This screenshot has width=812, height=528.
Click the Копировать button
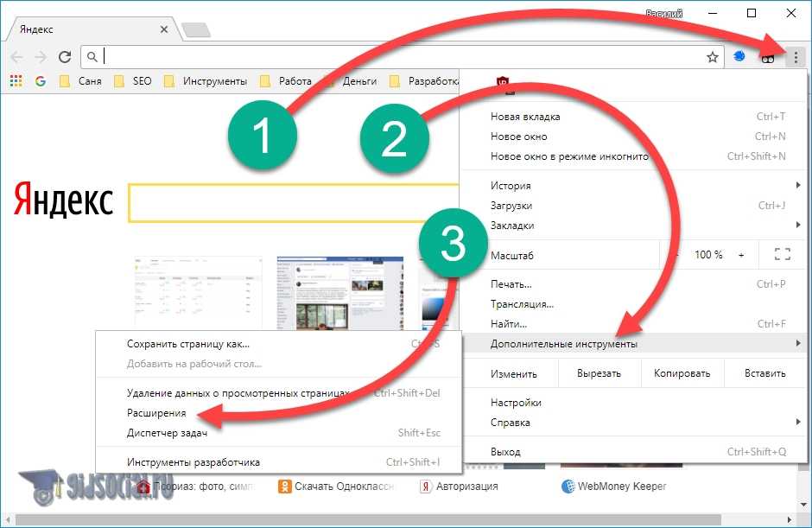[682, 373]
